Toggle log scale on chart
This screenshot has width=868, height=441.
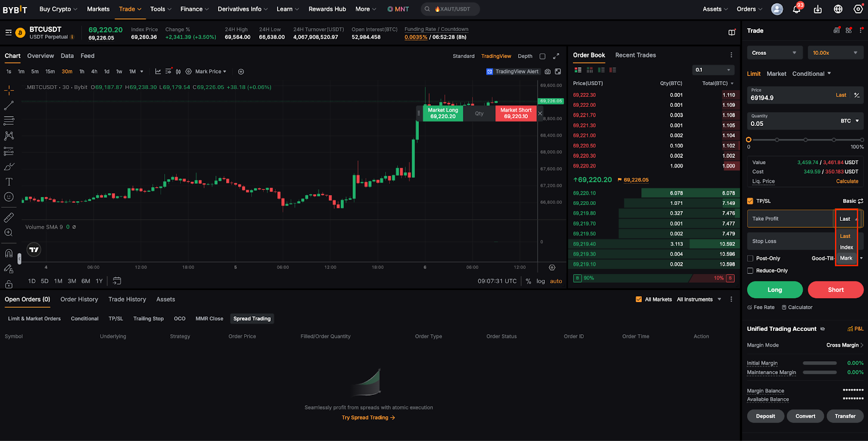pyautogui.click(x=541, y=281)
